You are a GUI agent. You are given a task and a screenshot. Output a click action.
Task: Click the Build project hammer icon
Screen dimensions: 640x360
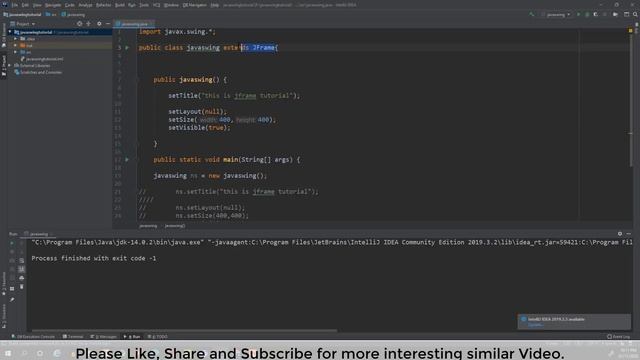pyautogui.click(x=531, y=14)
